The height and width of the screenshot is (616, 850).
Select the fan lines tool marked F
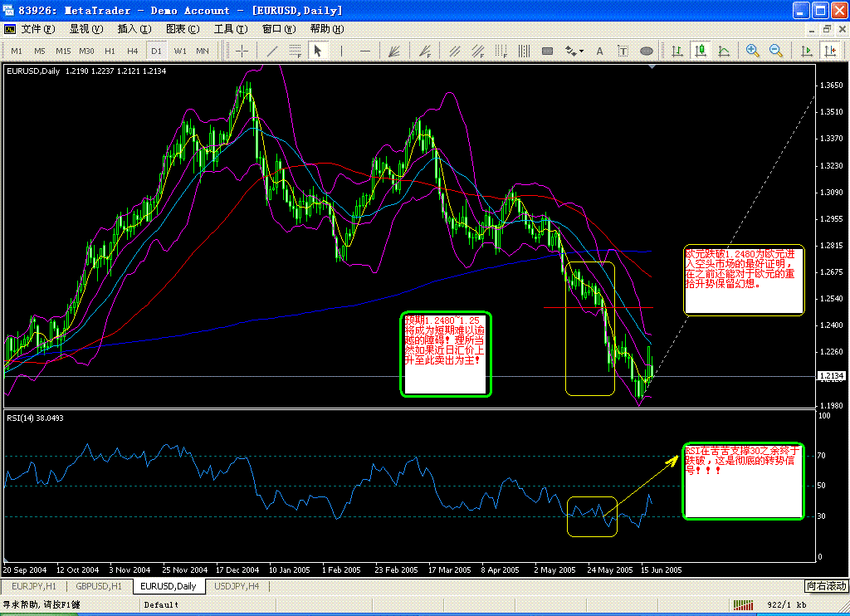point(425,51)
